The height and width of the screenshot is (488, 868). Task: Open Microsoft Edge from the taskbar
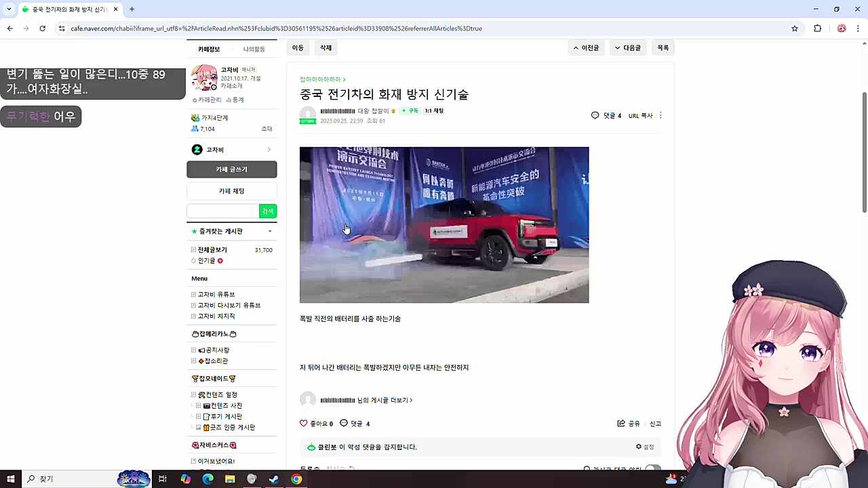pos(208,479)
